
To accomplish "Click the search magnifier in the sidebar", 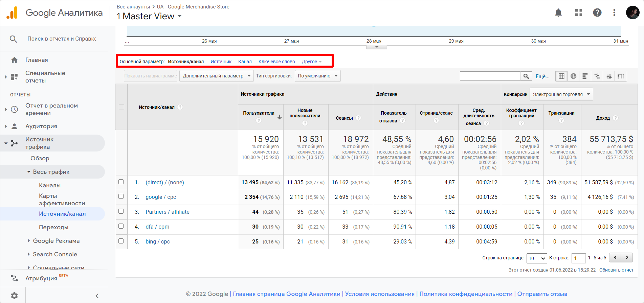I will [13, 39].
